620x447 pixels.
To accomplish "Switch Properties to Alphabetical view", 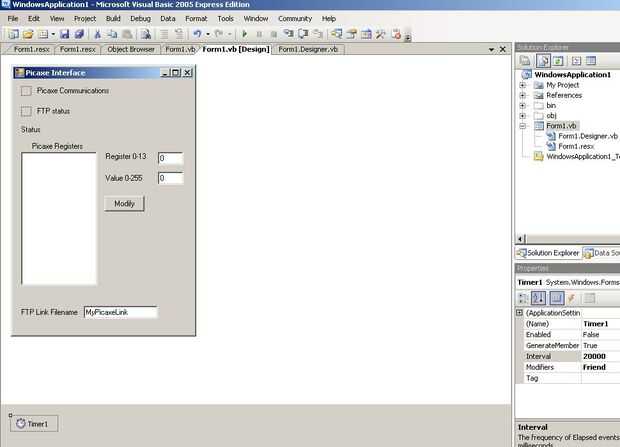I will tap(538, 298).
